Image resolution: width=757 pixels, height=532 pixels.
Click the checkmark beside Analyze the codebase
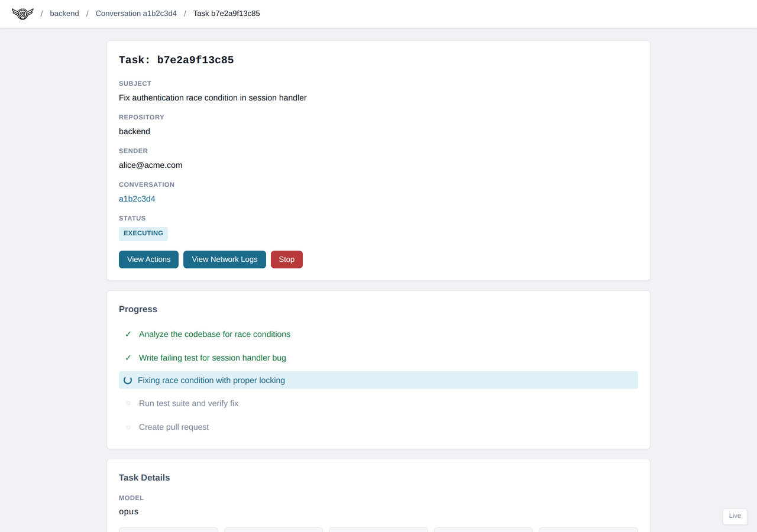click(128, 334)
